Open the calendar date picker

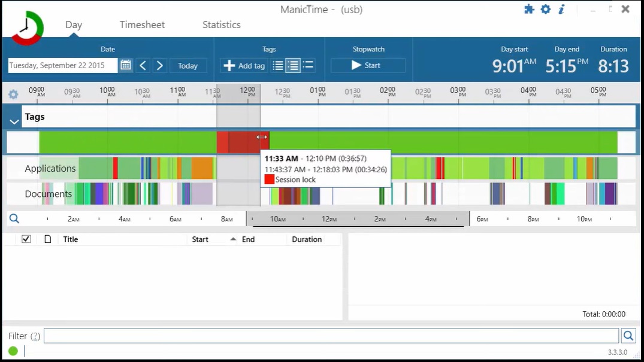pyautogui.click(x=126, y=65)
